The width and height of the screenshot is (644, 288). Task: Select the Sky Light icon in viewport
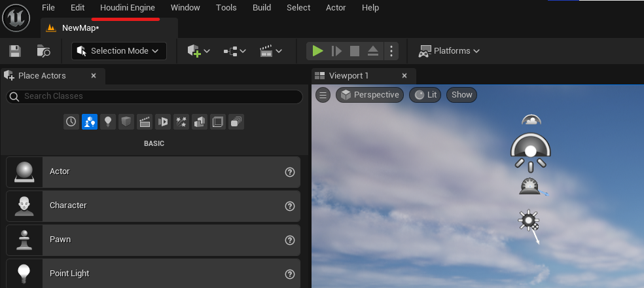coord(531,152)
